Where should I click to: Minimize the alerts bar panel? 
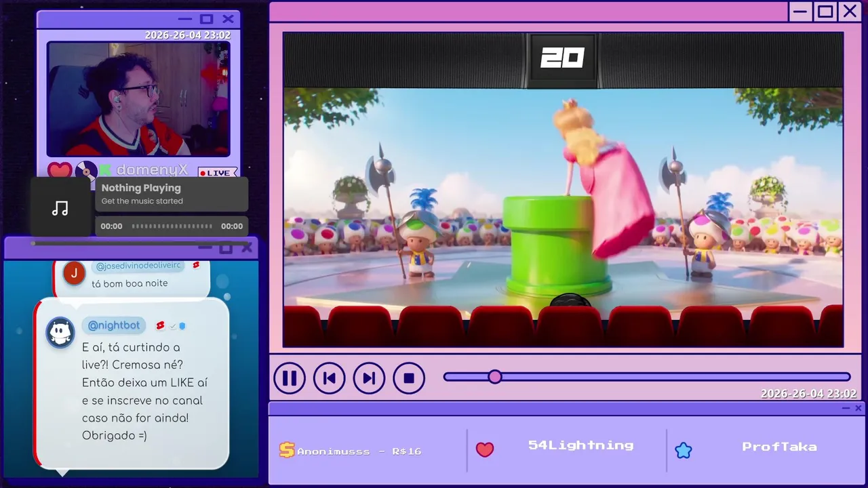pyautogui.click(x=846, y=408)
